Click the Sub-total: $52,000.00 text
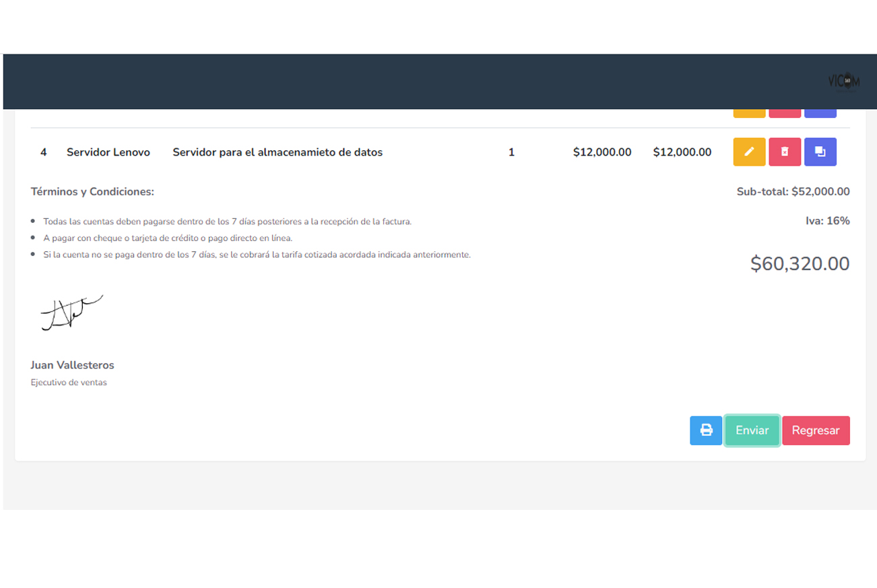Viewport: 877px width, 588px height. [x=793, y=192]
